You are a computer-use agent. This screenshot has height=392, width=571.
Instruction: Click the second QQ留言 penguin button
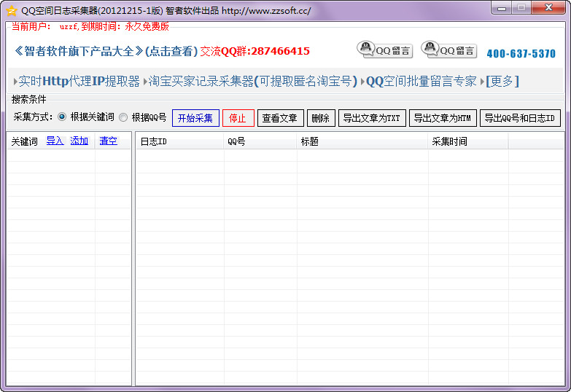point(448,50)
